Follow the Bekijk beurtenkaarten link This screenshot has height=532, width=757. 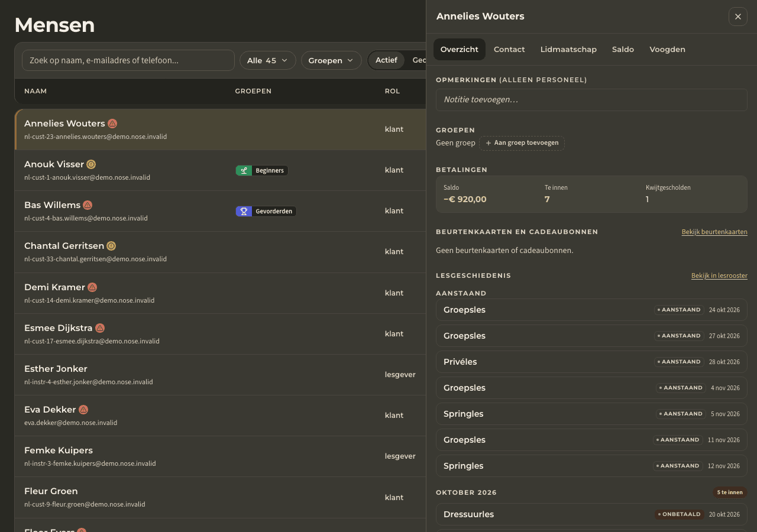(x=714, y=232)
